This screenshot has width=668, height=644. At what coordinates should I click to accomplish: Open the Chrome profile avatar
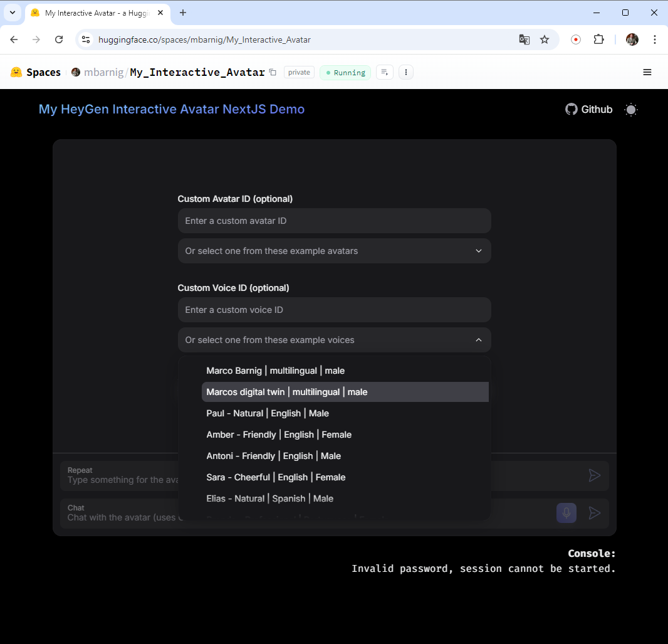tap(632, 40)
